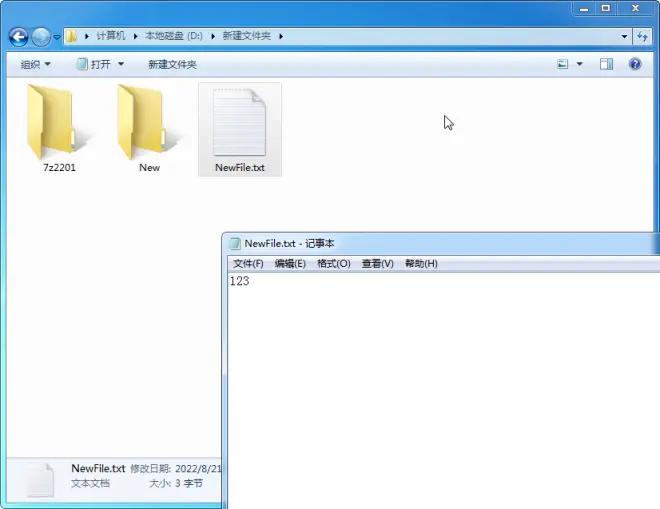Close the Explorer window
Screen dimensions: 660x509
(x=636, y=8)
